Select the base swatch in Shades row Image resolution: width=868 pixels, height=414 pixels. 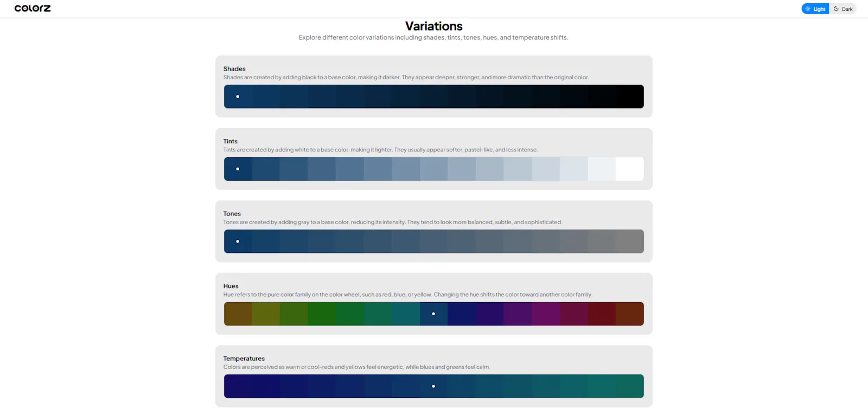238,97
